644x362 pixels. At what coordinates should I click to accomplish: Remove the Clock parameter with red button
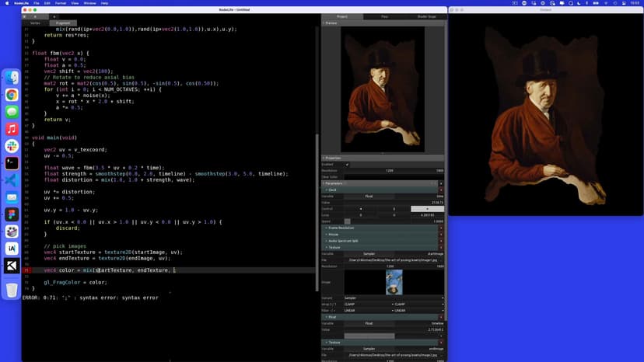coord(441,190)
